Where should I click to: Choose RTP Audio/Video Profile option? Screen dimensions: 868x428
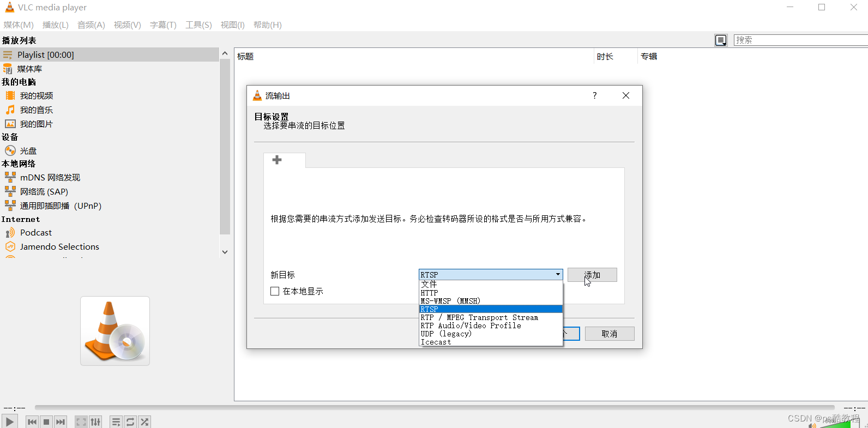491,325
